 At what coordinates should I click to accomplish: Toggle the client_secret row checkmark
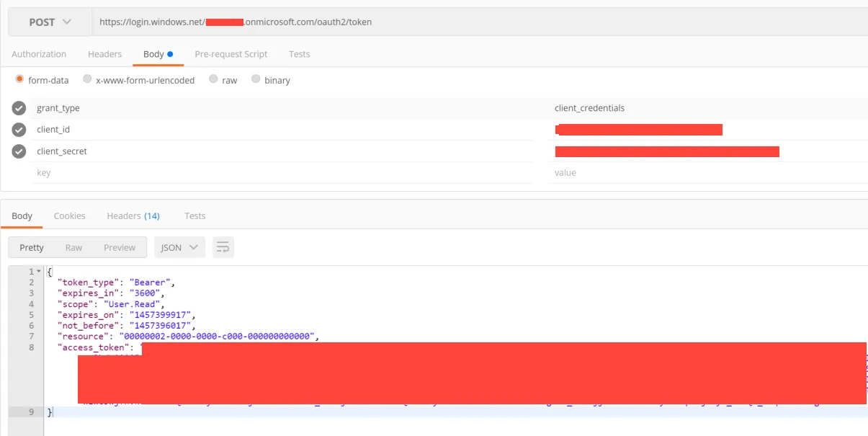tap(19, 151)
